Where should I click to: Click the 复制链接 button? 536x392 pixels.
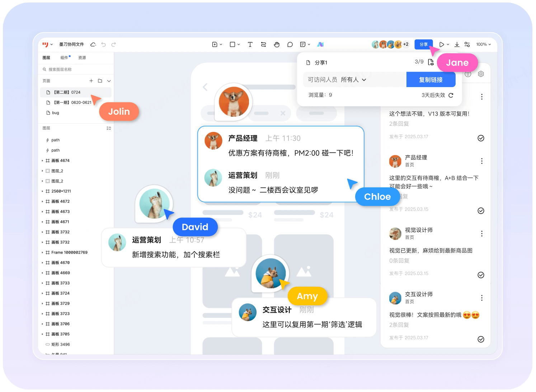pos(431,79)
